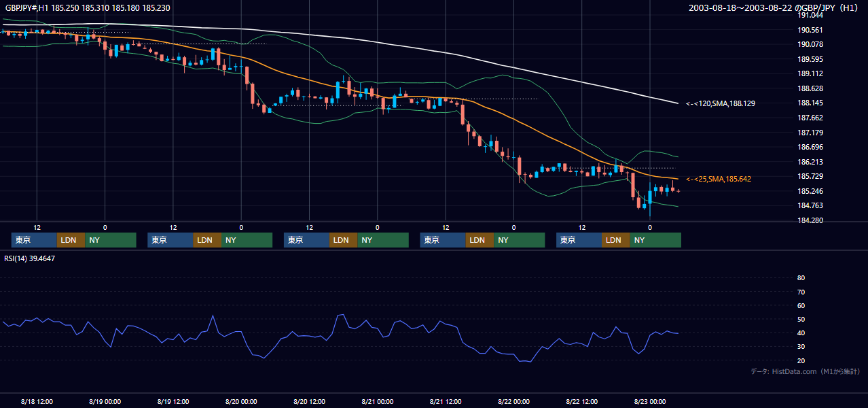
Task: Click the 191.044 price axis label
Action: [810, 15]
